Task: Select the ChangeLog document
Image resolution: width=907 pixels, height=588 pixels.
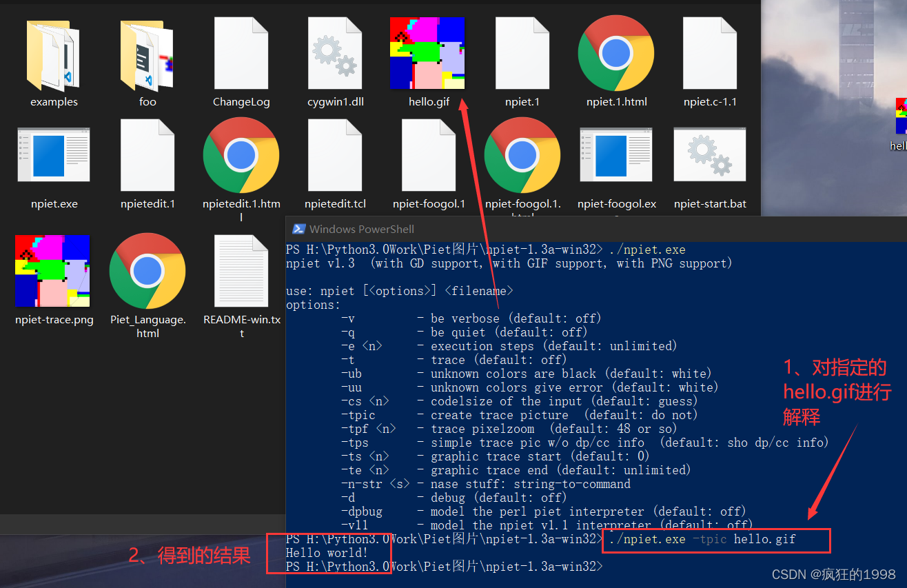Action: tap(241, 52)
